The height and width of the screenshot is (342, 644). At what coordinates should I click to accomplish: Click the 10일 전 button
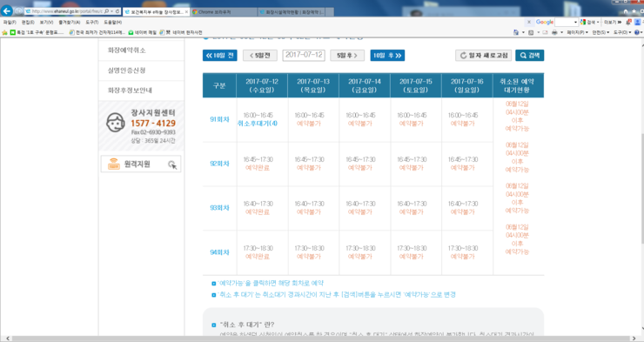pos(219,56)
